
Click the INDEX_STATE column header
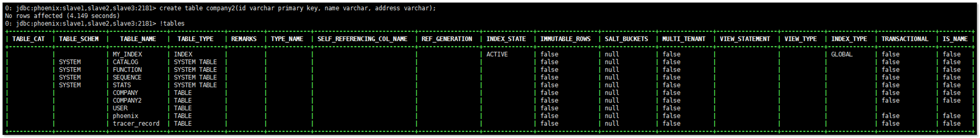tap(506, 39)
